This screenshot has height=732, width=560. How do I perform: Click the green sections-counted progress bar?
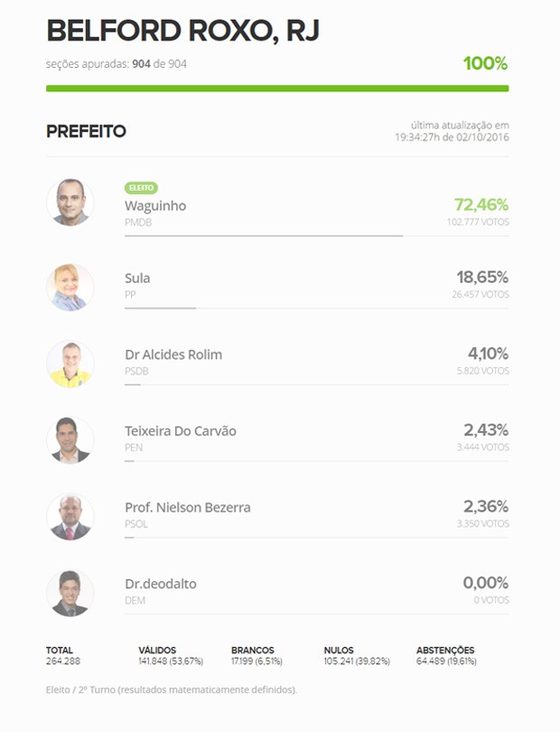tap(277, 89)
